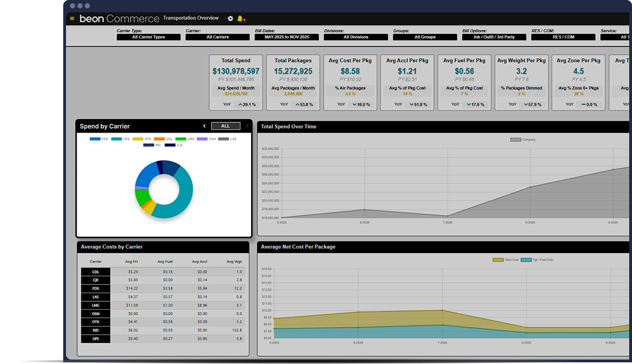Open the Carrier Type dropdown
This screenshot has width=632, height=364.
(x=149, y=37)
